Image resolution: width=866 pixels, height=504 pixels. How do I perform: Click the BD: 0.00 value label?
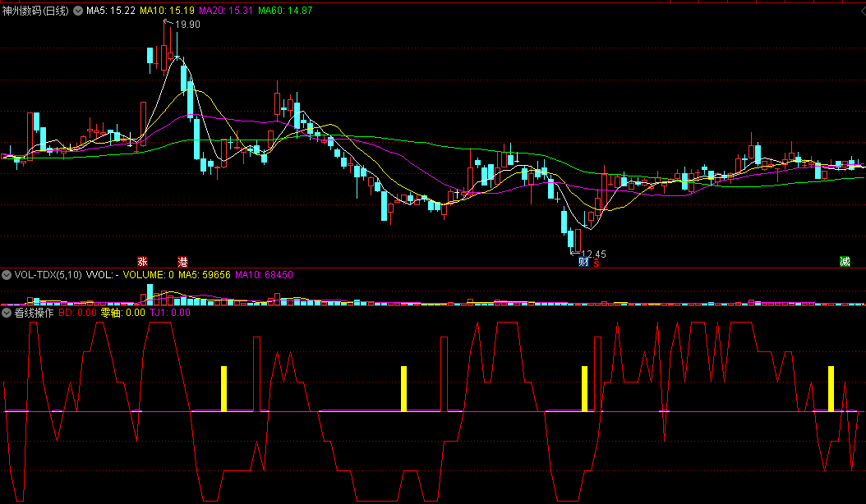pyautogui.click(x=77, y=313)
